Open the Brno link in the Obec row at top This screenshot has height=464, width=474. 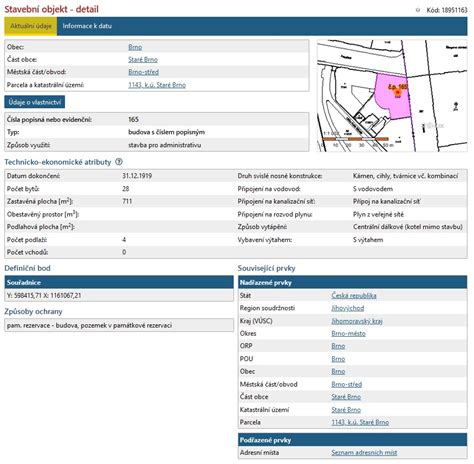[135, 47]
